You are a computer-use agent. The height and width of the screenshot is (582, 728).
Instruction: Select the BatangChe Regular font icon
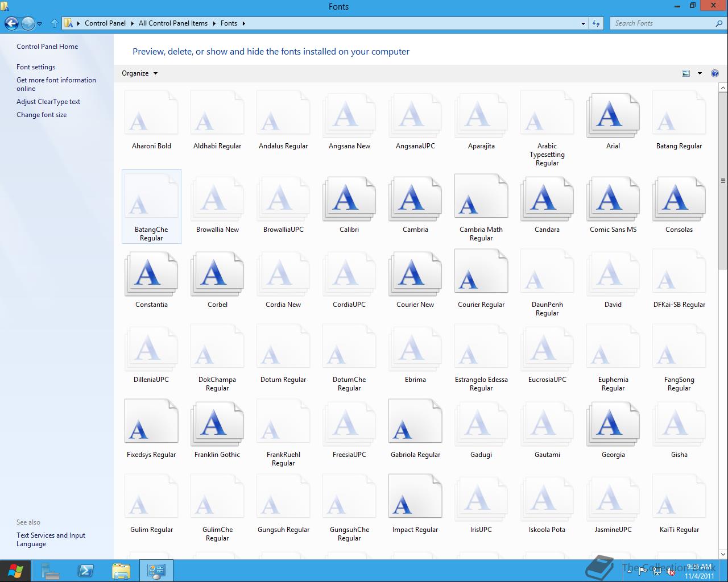151,197
